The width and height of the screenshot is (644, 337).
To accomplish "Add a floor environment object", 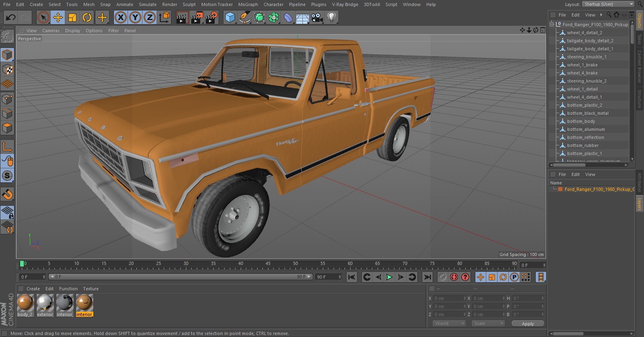I will [302, 17].
